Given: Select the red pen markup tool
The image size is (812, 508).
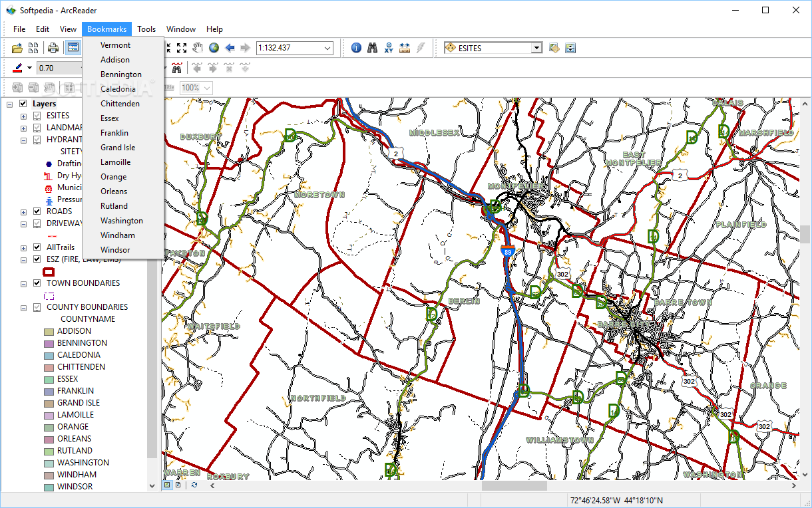Looking at the screenshot, I should point(18,68).
